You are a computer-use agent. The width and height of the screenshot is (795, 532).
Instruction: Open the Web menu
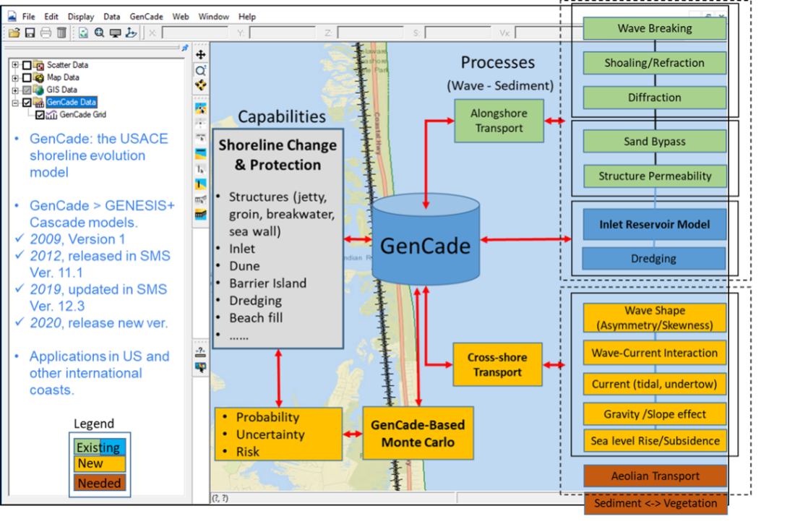click(181, 17)
